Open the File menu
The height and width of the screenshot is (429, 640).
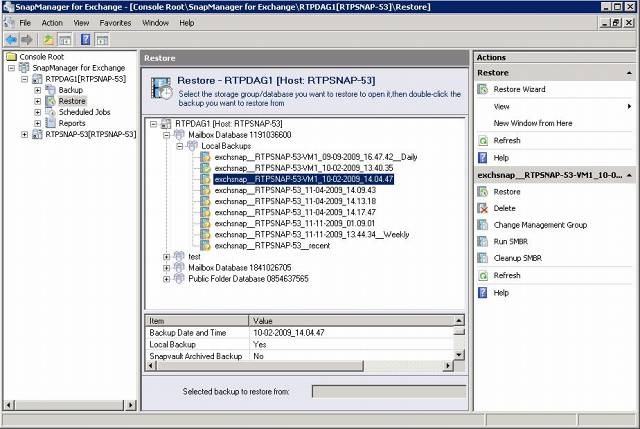point(25,23)
